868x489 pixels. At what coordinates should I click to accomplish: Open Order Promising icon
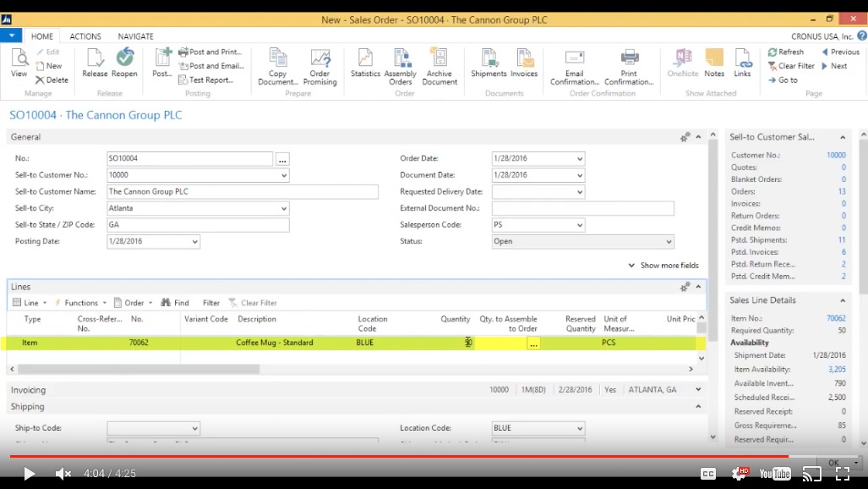click(x=320, y=67)
